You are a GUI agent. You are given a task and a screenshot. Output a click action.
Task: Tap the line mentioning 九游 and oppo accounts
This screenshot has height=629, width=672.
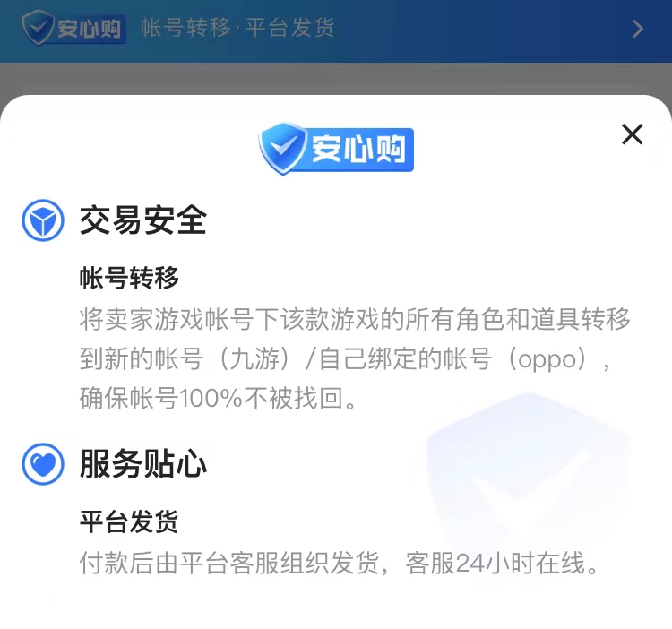[346, 358]
